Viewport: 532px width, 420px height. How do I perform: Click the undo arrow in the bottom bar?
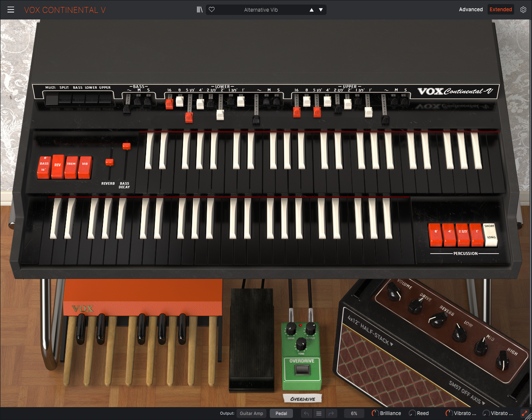point(306,413)
